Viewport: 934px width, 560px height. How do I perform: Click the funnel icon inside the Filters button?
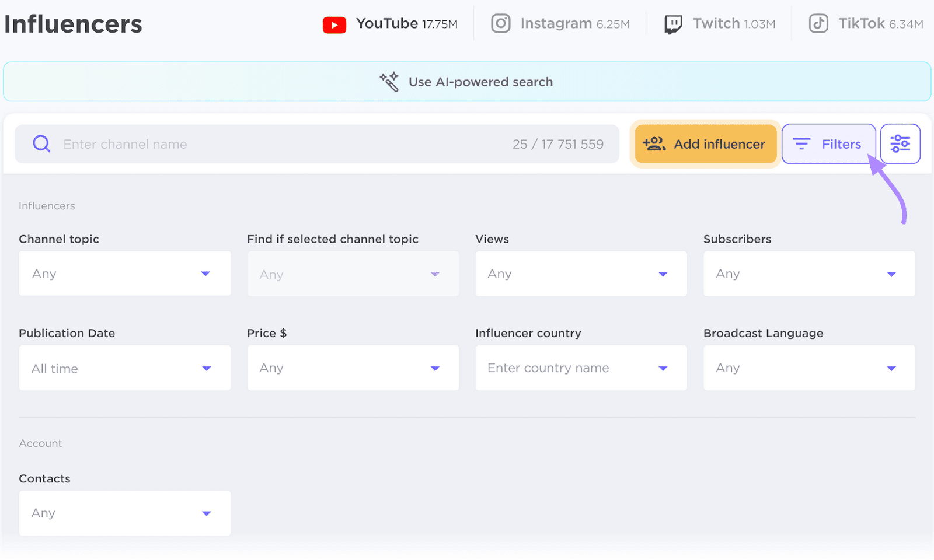pos(801,143)
